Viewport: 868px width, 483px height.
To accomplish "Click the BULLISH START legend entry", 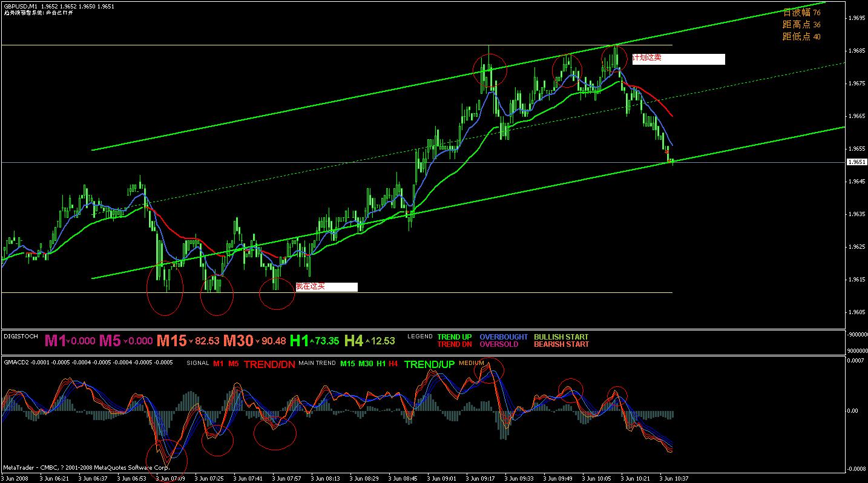I will click(561, 337).
